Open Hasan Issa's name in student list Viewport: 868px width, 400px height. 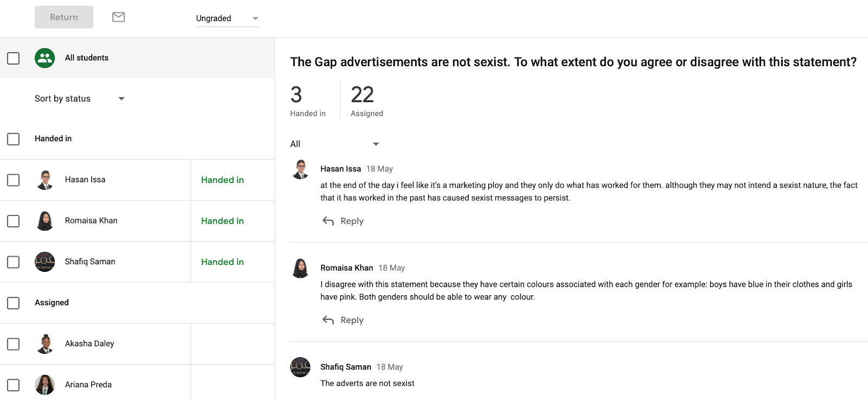click(x=85, y=180)
